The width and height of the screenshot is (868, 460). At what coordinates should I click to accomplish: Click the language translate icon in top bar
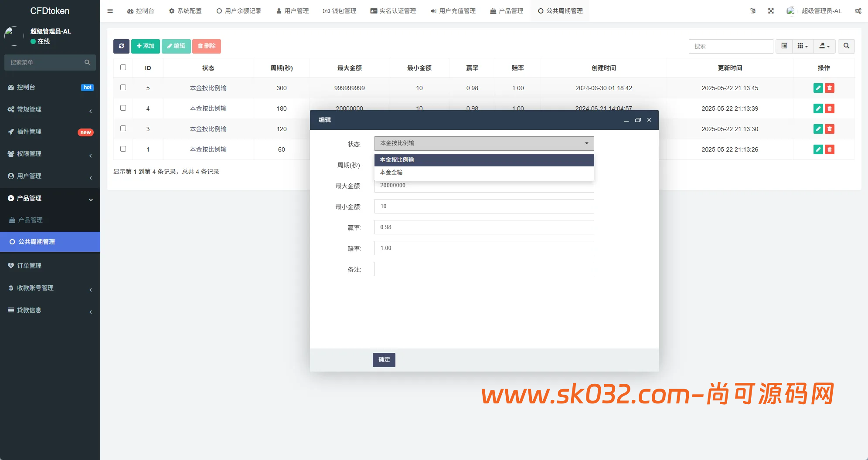(752, 11)
